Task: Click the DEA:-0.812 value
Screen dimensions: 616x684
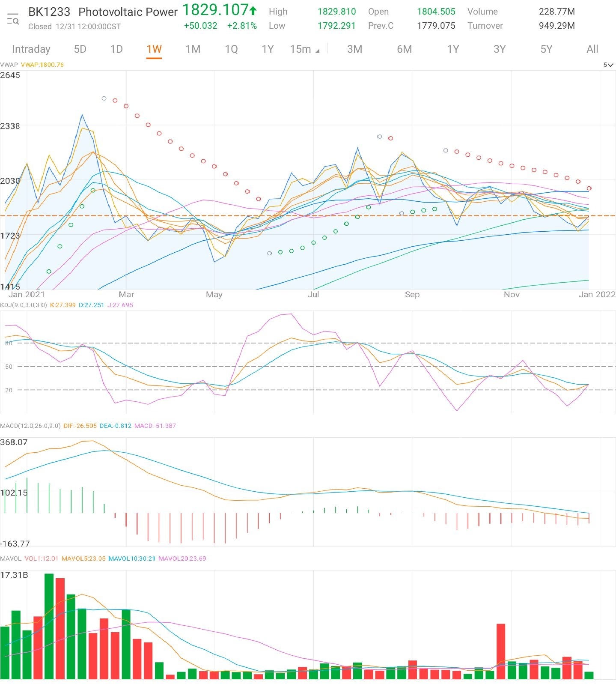Action: (116, 426)
